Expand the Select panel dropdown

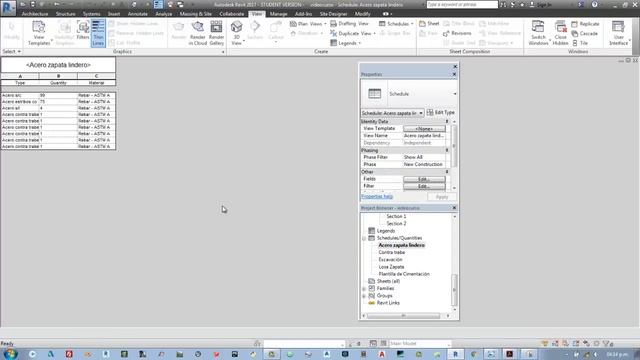(x=11, y=51)
